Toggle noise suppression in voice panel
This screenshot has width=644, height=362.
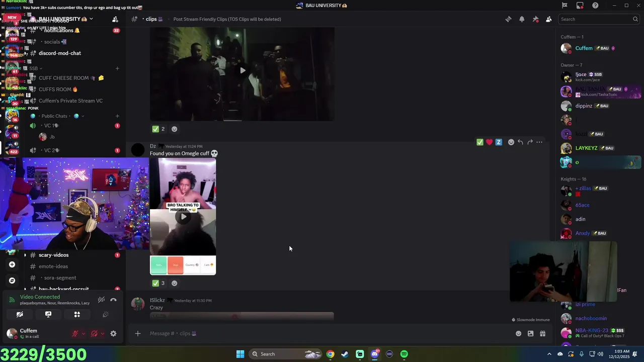point(101,300)
